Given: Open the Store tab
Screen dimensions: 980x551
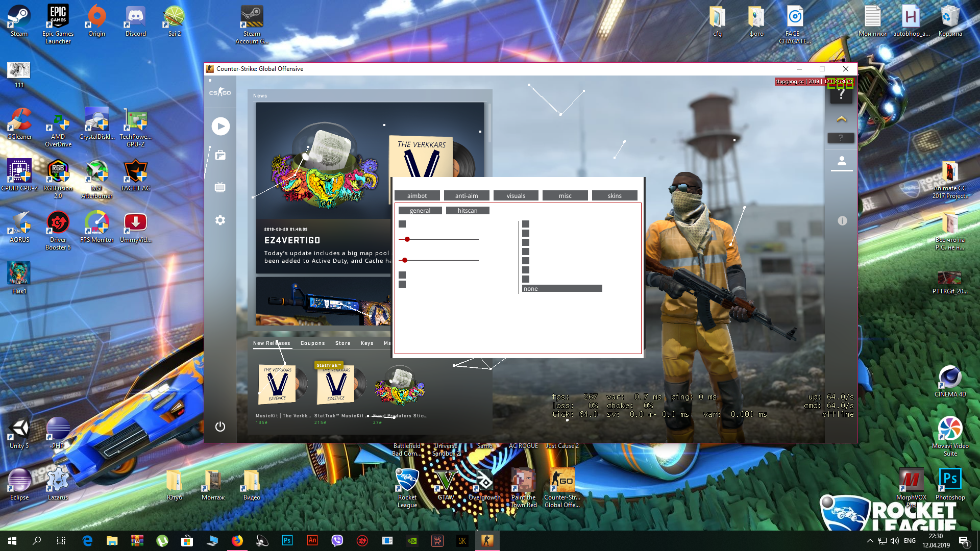Looking at the screenshot, I should pos(343,343).
